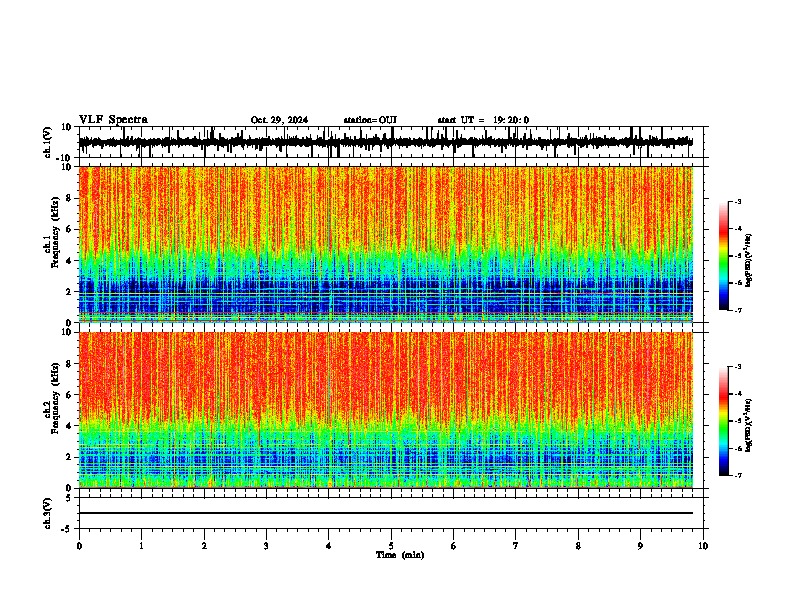Click time-axis tick label '8'
Screen dimensions: 792x612
click(578, 546)
